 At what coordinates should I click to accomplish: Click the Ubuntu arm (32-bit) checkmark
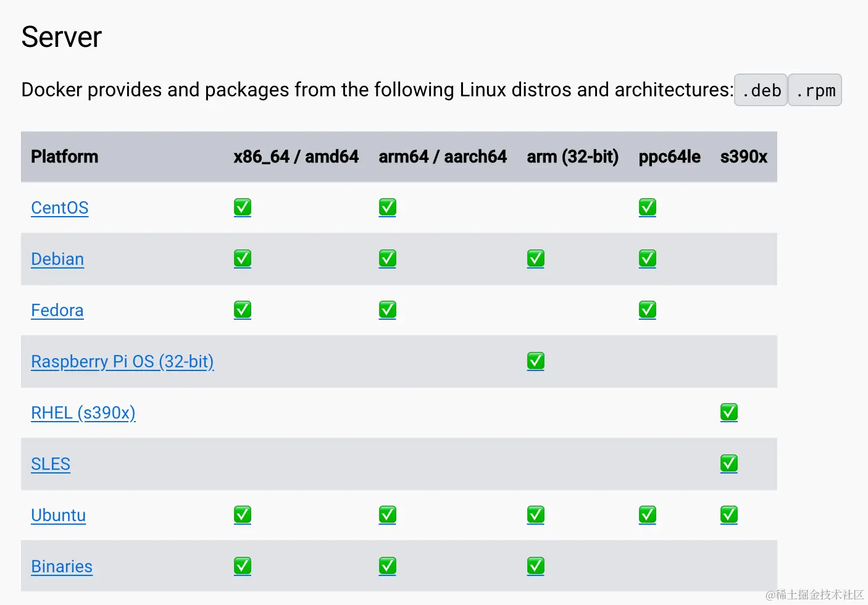click(x=536, y=515)
